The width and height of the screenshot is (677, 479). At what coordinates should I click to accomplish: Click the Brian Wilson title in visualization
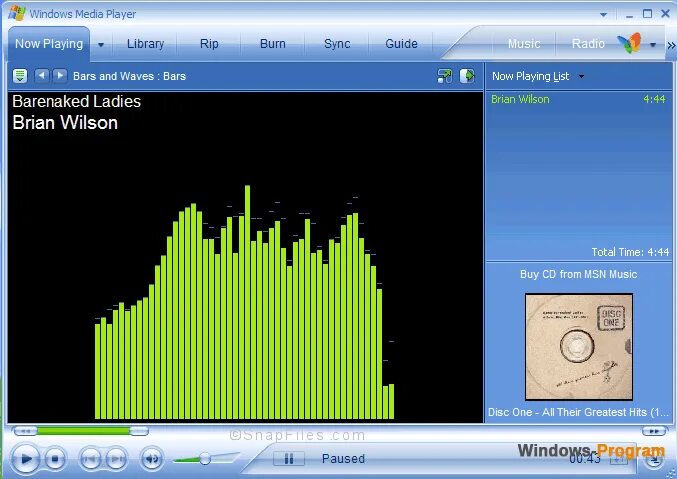pyautogui.click(x=65, y=123)
